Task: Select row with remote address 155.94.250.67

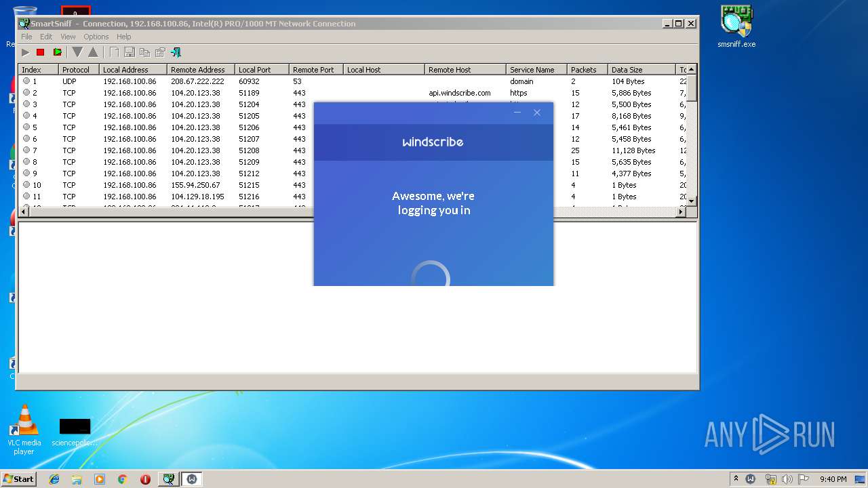Action: tap(353, 185)
